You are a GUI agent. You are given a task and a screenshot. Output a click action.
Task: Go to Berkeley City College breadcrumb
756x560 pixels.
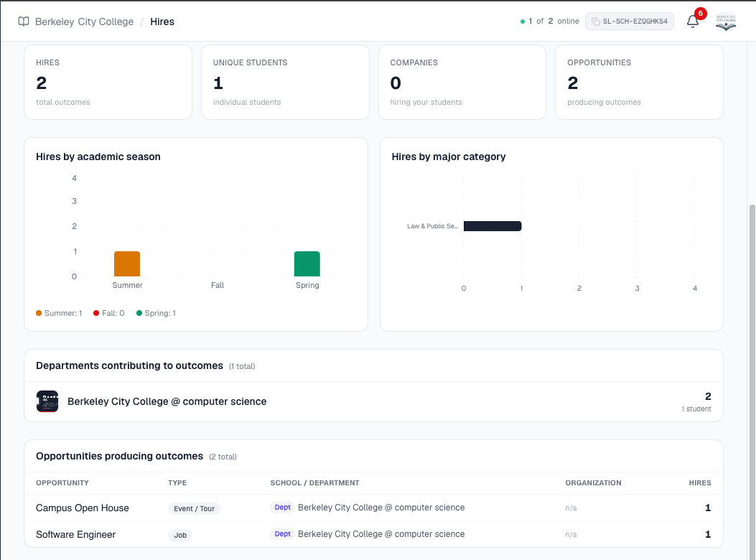click(85, 22)
